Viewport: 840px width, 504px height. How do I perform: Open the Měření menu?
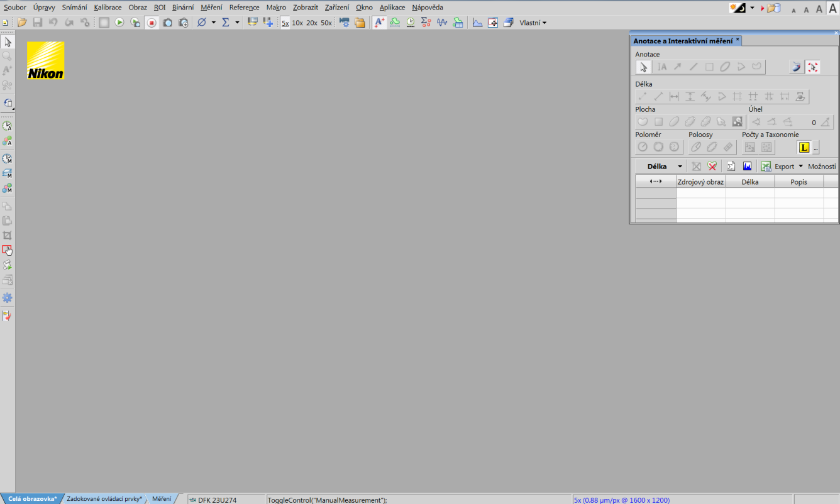211,8
